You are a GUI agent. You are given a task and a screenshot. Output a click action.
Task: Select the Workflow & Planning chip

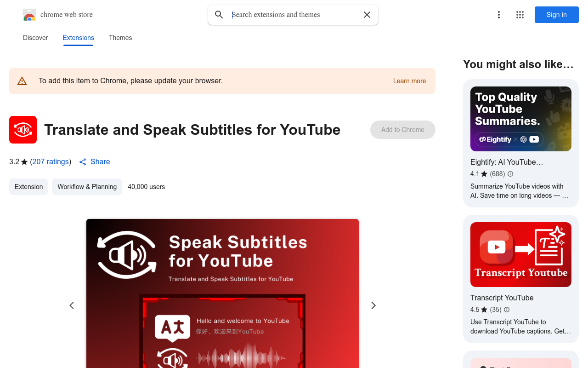coord(87,187)
